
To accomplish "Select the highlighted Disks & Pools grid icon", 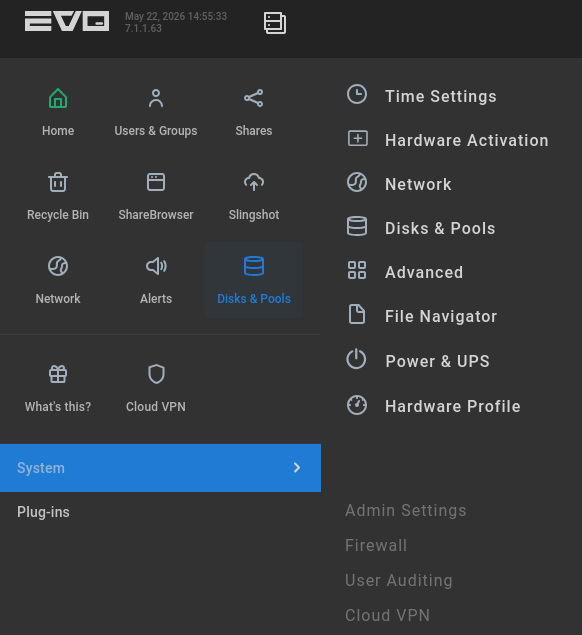I will tap(254, 266).
